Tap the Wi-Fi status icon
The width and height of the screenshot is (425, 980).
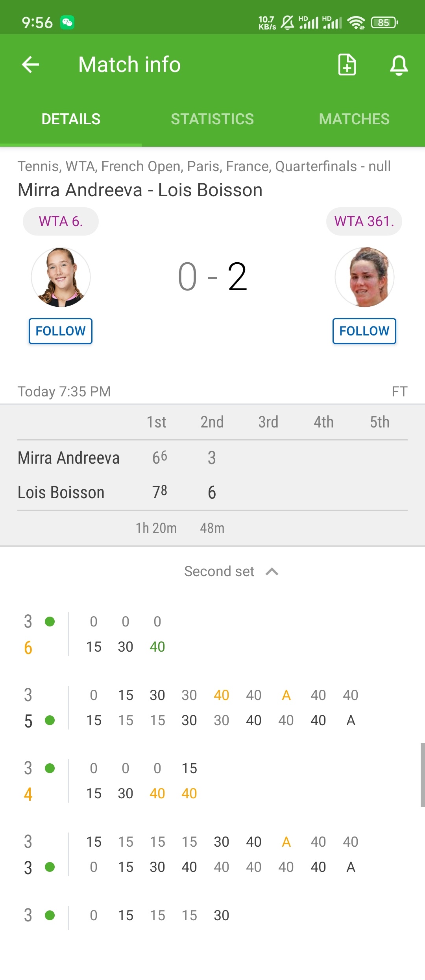(357, 22)
